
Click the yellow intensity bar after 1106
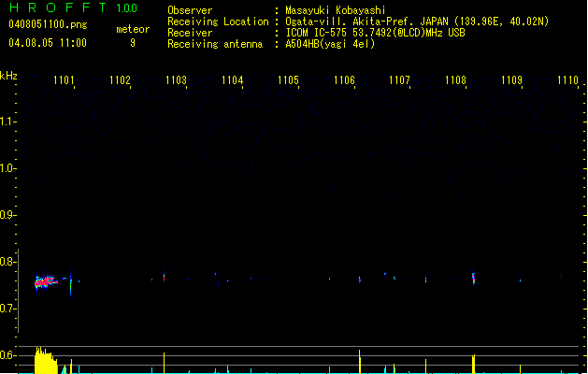tap(360, 362)
